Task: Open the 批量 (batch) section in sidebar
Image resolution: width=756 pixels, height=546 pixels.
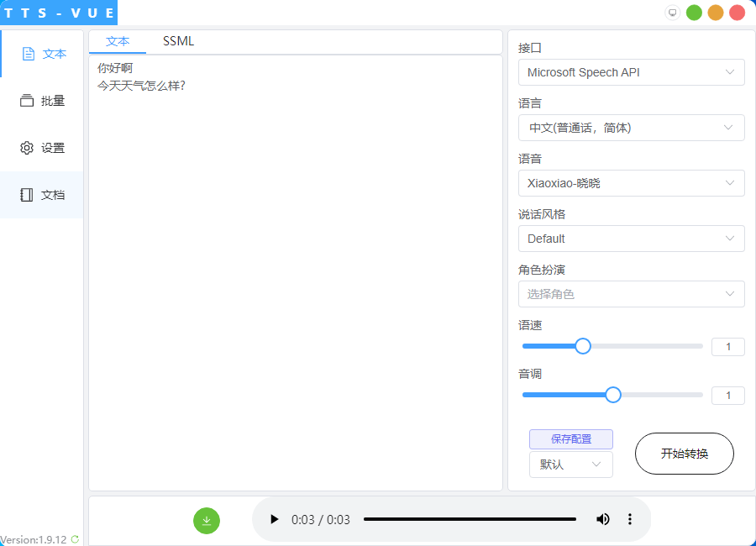Action: (42, 100)
